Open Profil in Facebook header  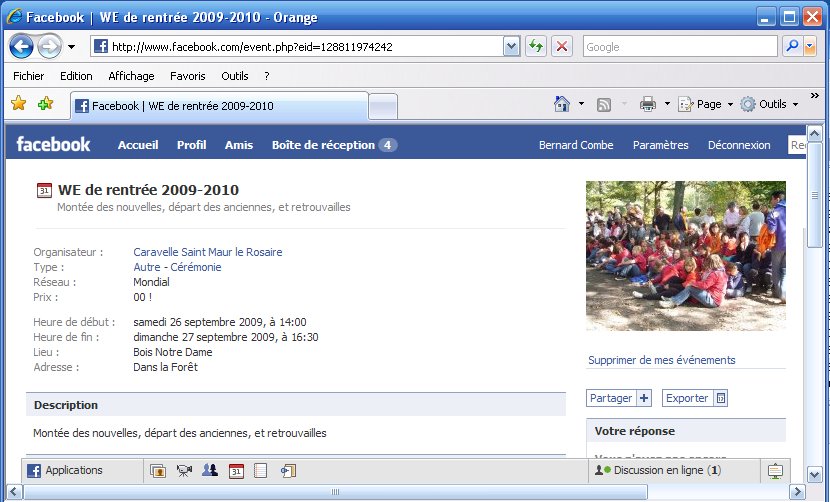(192, 145)
